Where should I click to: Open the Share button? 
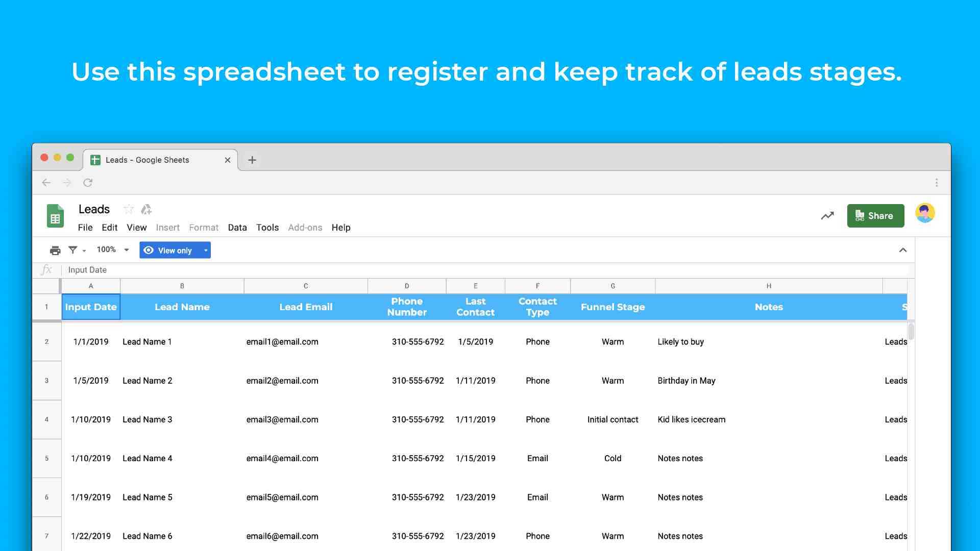[x=874, y=215]
